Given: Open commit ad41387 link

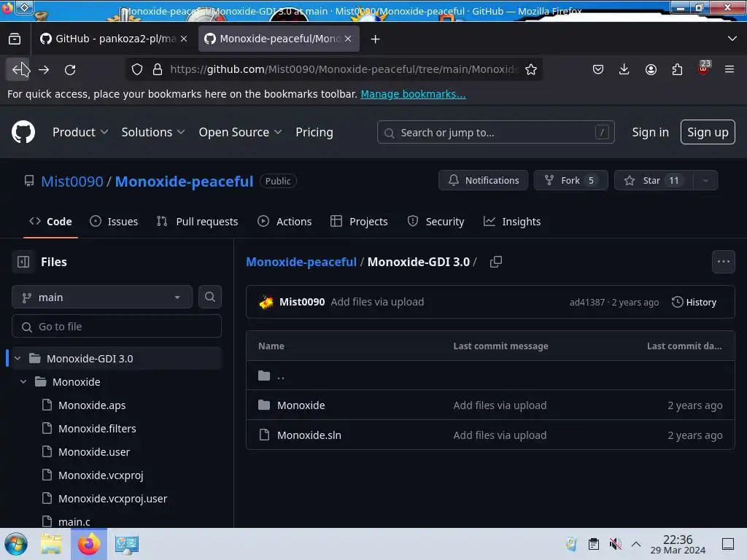Looking at the screenshot, I should coord(587,302).
